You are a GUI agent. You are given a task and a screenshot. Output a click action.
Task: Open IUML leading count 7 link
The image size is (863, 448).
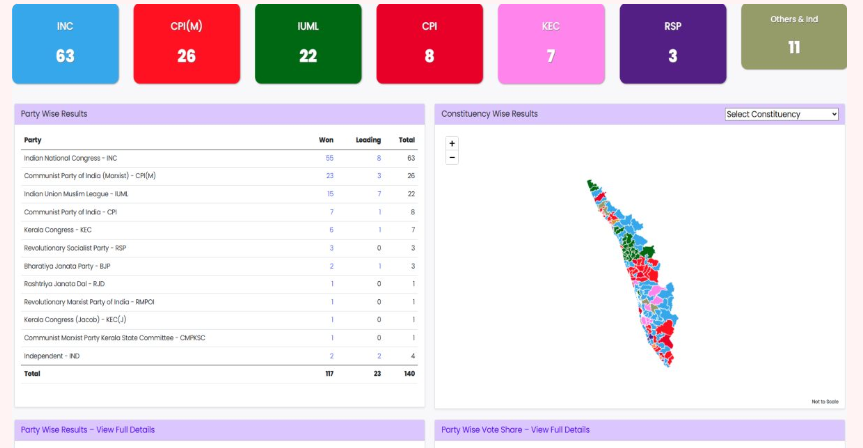point(379,194)
